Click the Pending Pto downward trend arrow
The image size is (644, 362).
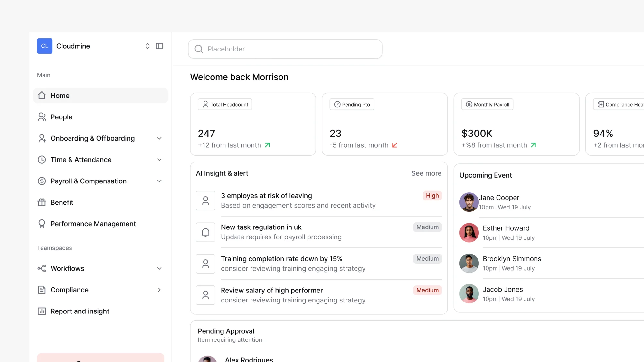(x=394, y=145)
